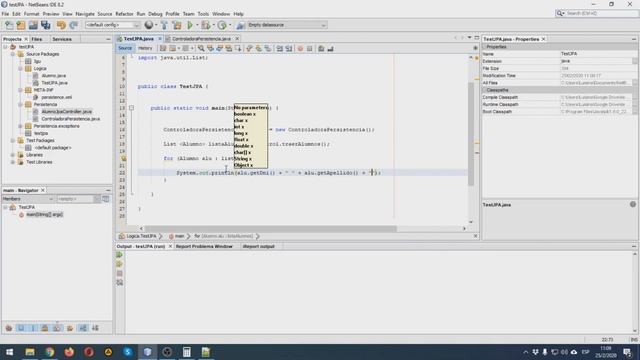
Task: Click the Stop Macro Recording square icon
Action: click(310, 49)
